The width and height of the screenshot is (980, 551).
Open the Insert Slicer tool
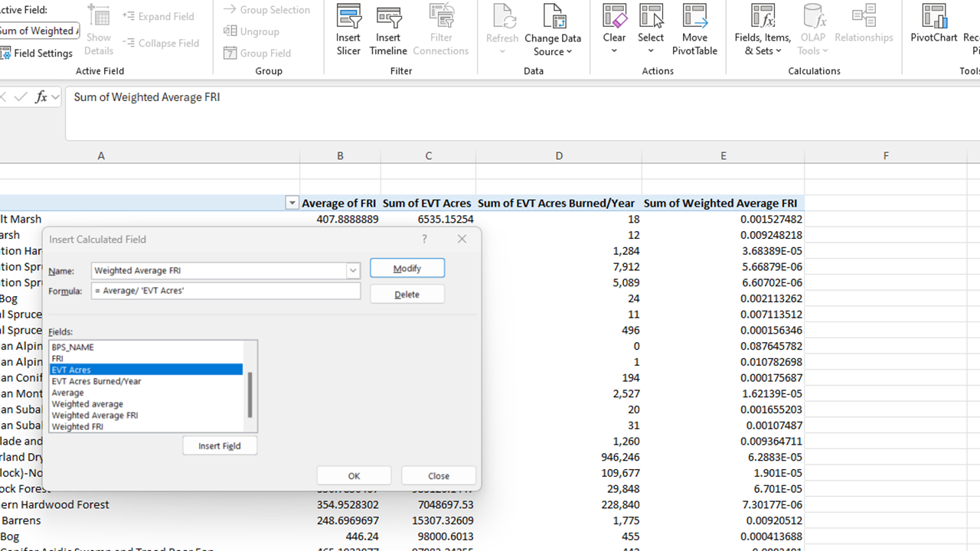coord(348,29)
